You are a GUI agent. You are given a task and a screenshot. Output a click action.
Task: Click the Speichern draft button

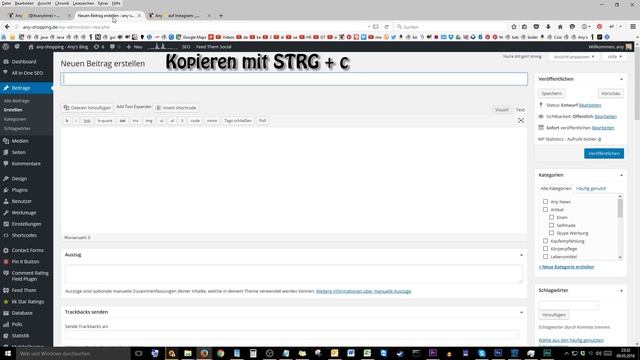(551, 93)
